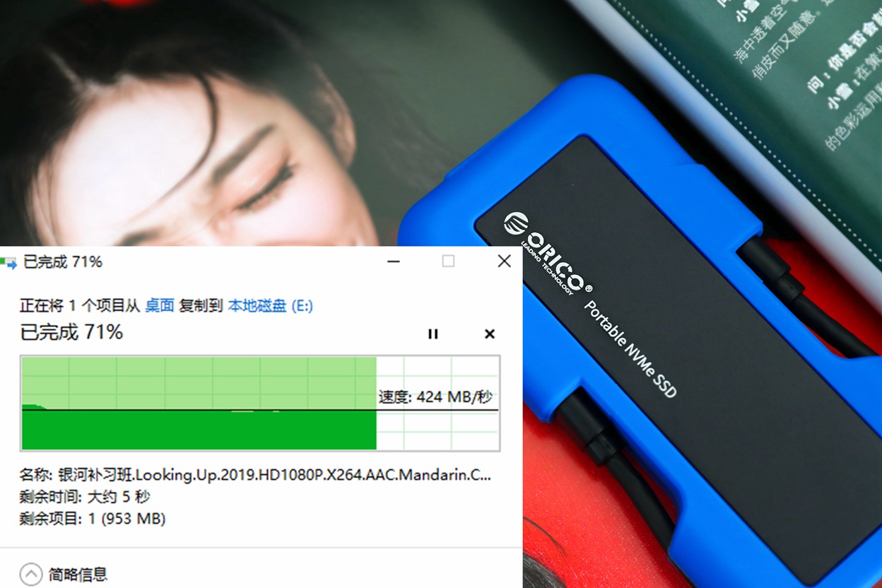Click the green copy progress graph
The height and width of the screenshot is (588, 882).
(x=260, y=404)
